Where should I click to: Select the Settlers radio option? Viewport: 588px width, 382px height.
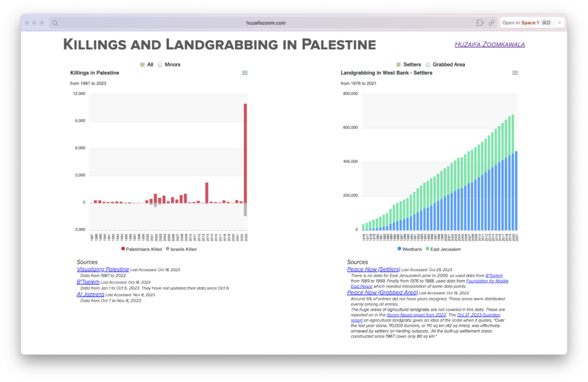click(x=399, y=64)
